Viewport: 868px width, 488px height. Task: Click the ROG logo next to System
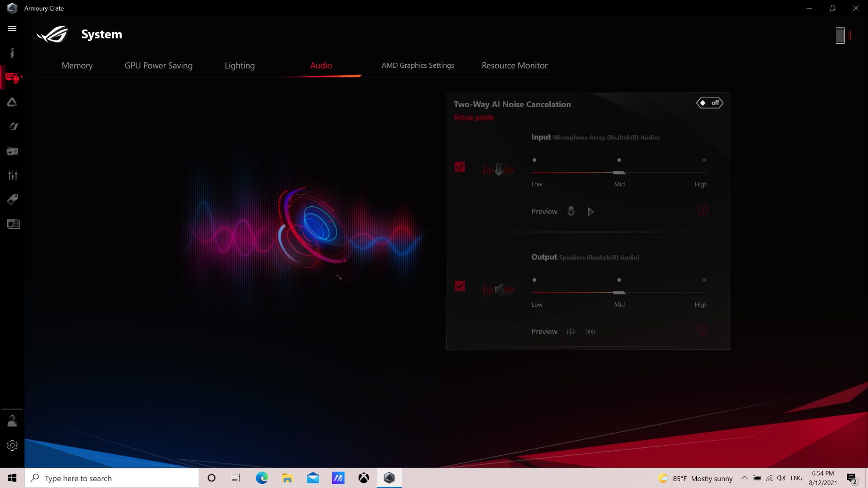[x=53, y=34]
